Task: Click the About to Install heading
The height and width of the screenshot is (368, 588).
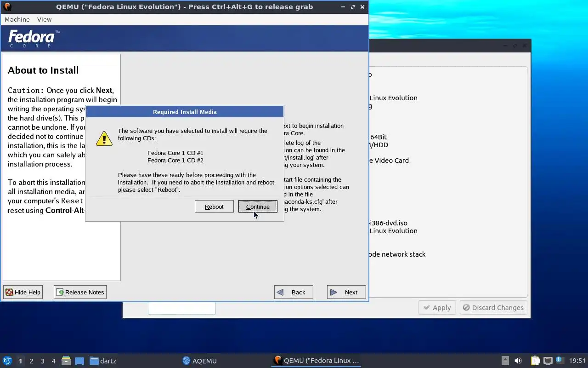Action: 43,70
